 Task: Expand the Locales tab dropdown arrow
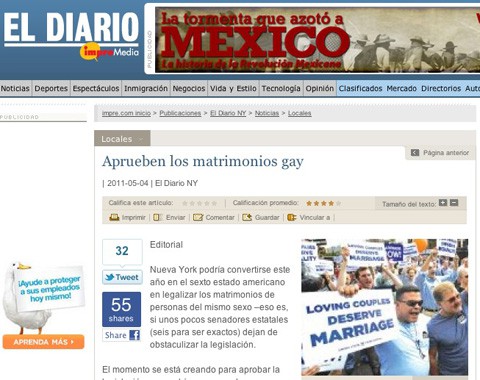tap(141, 139)
